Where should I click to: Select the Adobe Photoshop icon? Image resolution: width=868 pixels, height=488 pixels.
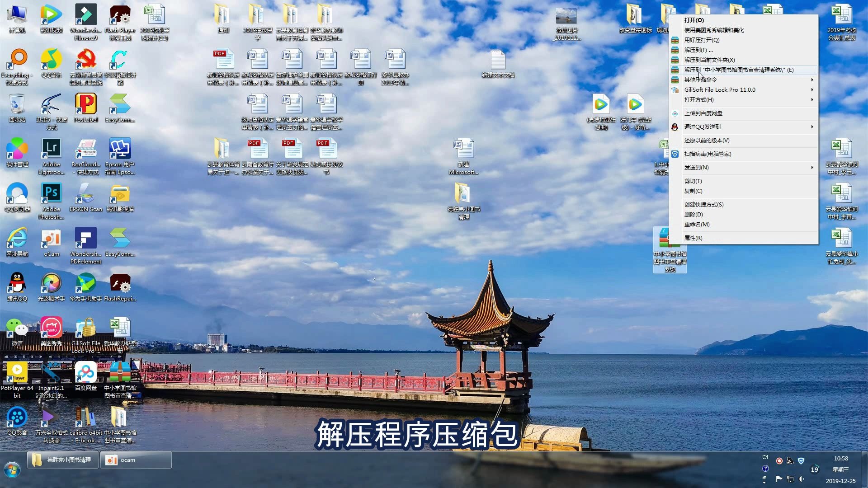tap(52, 202)
